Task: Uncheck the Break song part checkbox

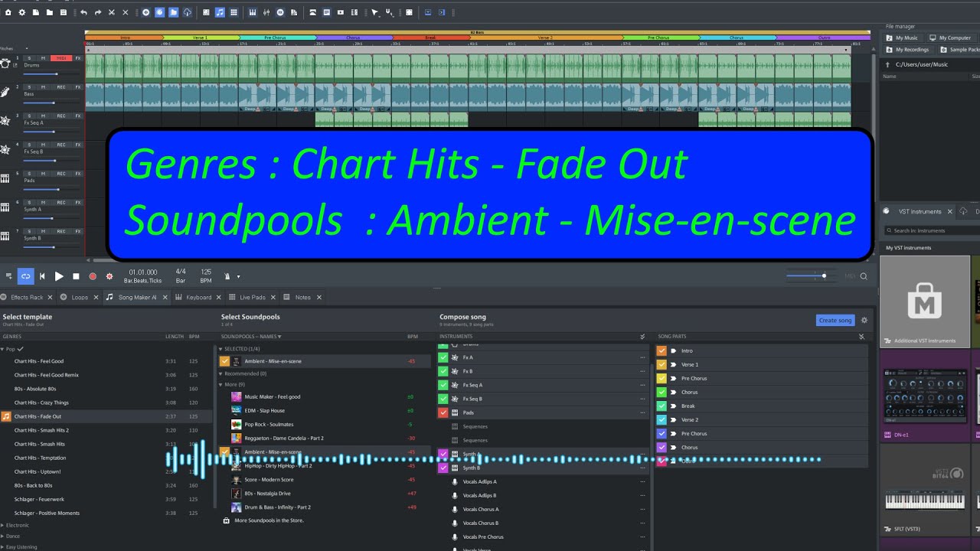Action: coord(662,406)
